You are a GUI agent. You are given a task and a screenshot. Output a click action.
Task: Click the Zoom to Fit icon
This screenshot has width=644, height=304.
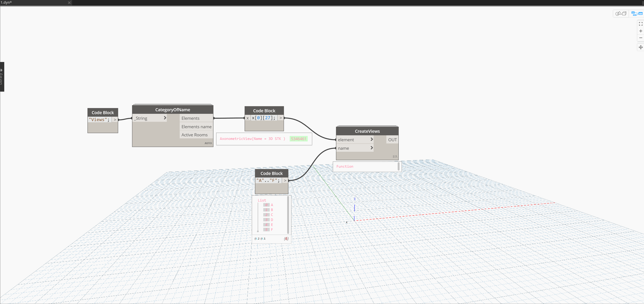[x=640, y=24]
